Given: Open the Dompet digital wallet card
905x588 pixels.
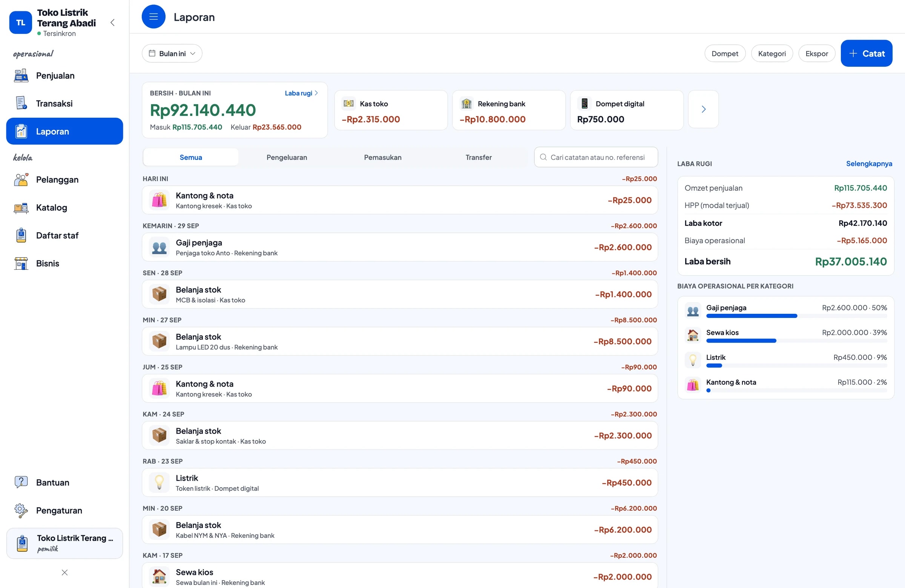Looking at the screenshot, I should coord(627,110).
